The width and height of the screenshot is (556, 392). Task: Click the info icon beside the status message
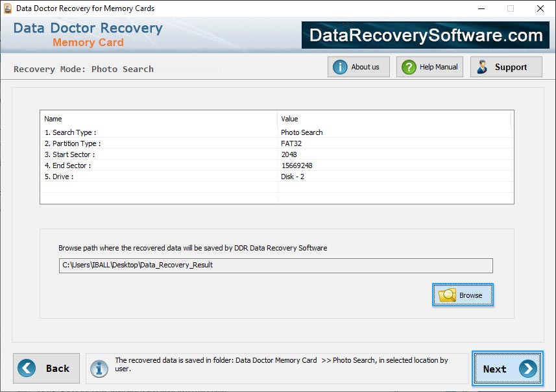pyautogui.click(x=99, y=369)
